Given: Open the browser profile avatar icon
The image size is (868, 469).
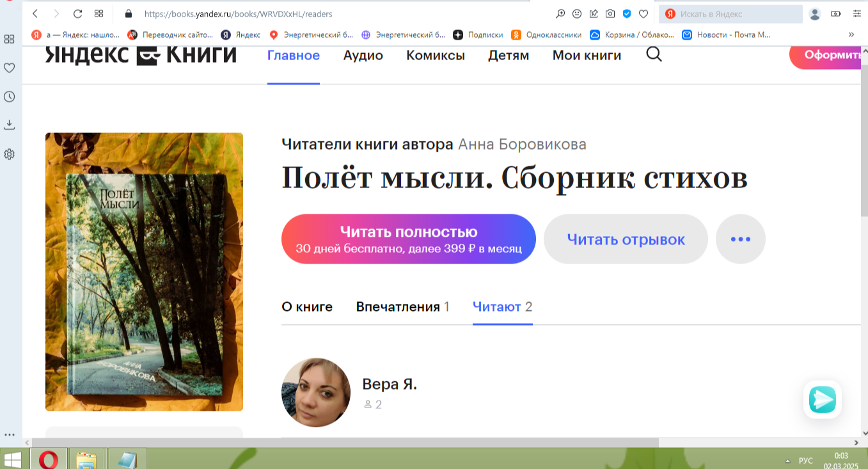Looking at the screenshot, I should 815,13.
